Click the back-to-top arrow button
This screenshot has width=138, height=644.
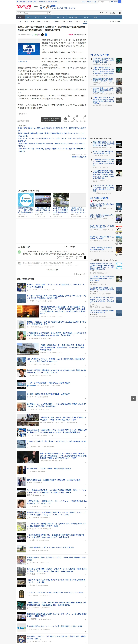click(133, 398)
